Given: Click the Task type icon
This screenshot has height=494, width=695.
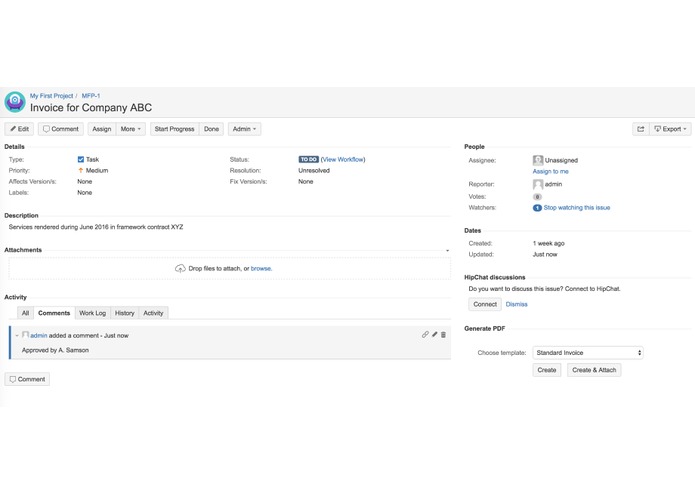Looking at the screenshot, I should (x=81, y=159).
